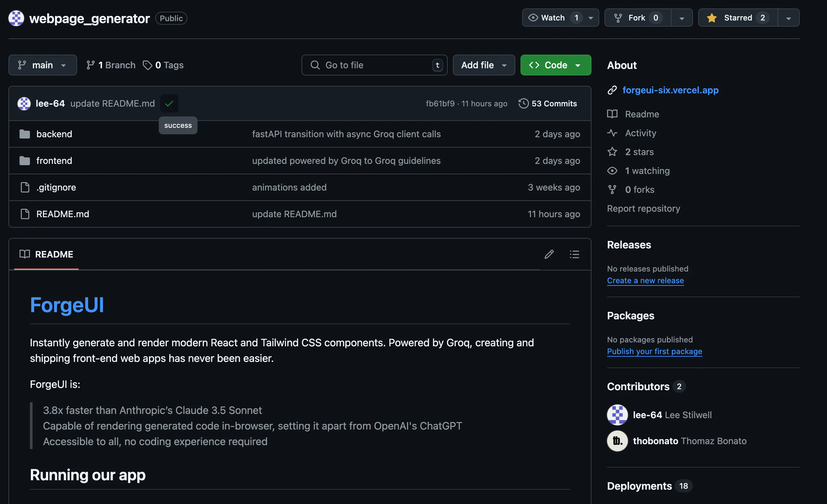Click the Fork button
Image resolution: width=827 pixels, height=504 pixels.
(638, 18)
